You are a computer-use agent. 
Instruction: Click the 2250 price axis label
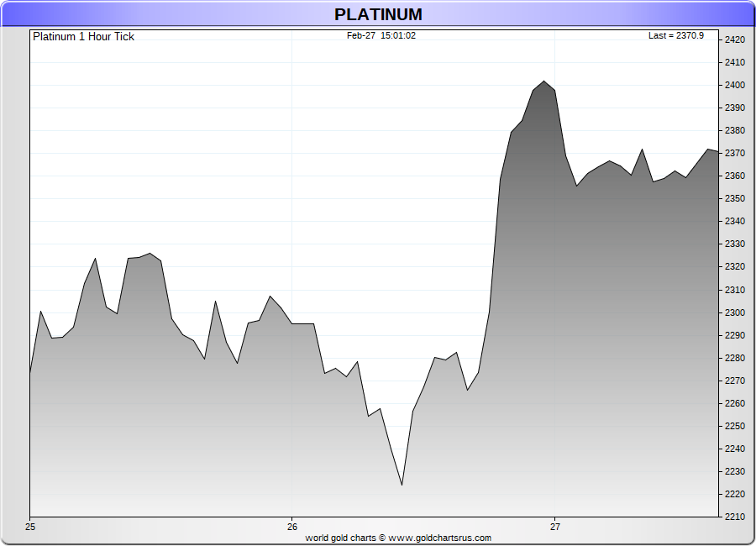click(x=735, y=427)
